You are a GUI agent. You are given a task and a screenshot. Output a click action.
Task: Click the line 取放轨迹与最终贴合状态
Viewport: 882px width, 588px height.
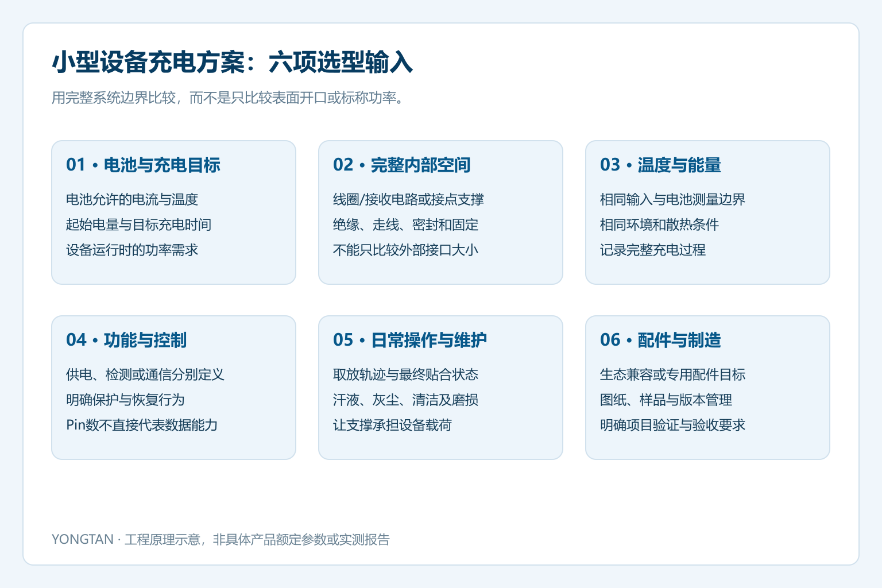(x=406, y=375)
